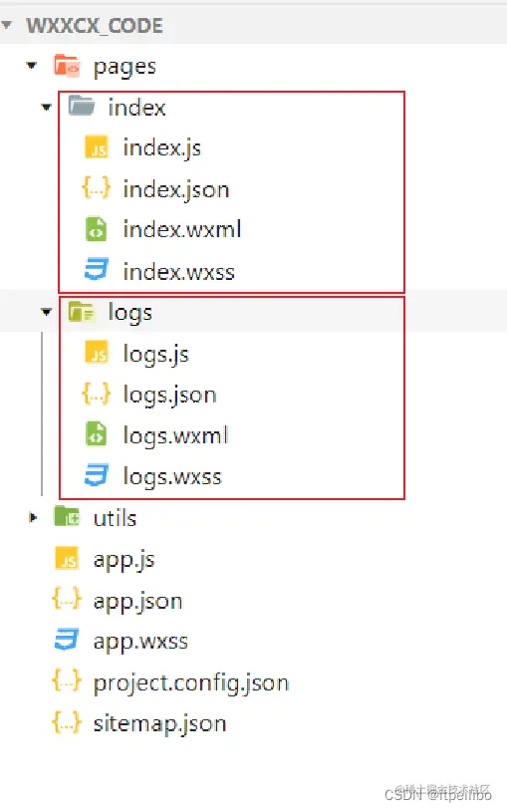Viewport: 507px width, 812px height.
Task: Open the logs.wxml file
Action: click(175, 436)
